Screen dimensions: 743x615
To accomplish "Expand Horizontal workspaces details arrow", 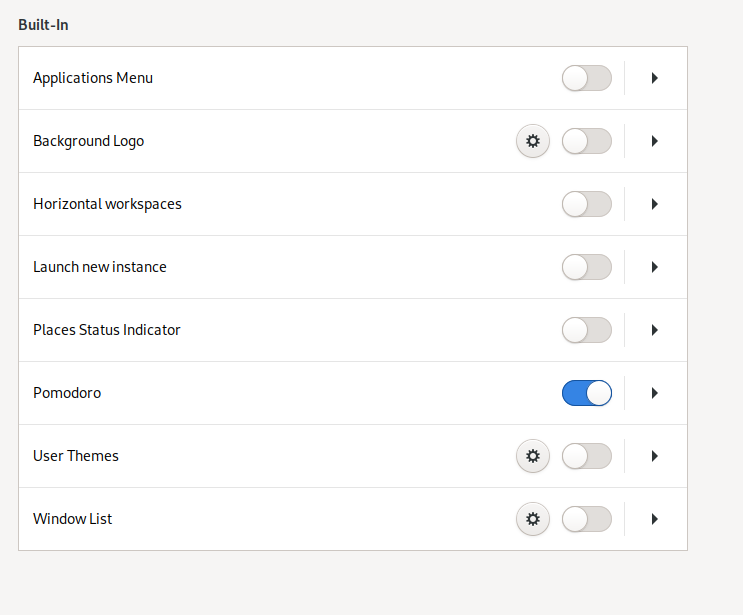I will 655,204.
